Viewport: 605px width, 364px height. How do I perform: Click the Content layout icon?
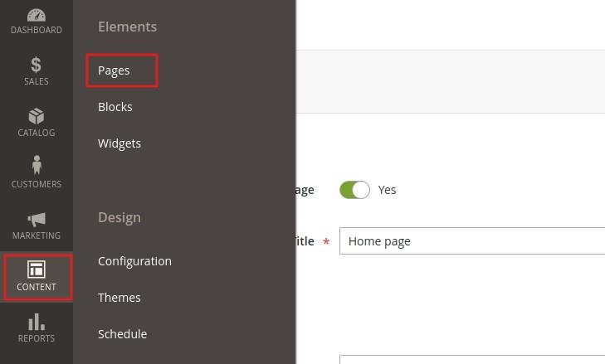point(36,269)
